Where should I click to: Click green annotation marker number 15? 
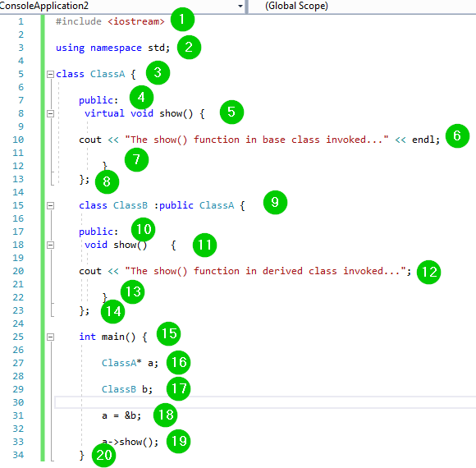168,334
